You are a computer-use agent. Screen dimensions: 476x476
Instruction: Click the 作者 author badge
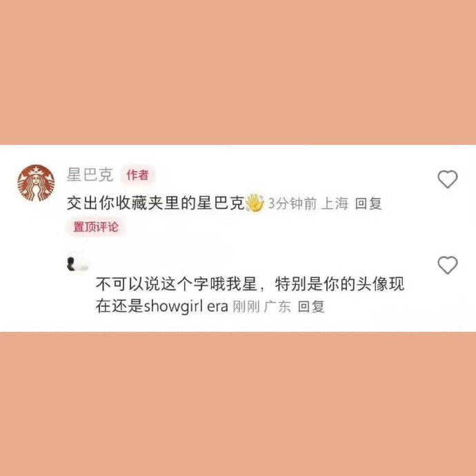[x=138, y=175]
